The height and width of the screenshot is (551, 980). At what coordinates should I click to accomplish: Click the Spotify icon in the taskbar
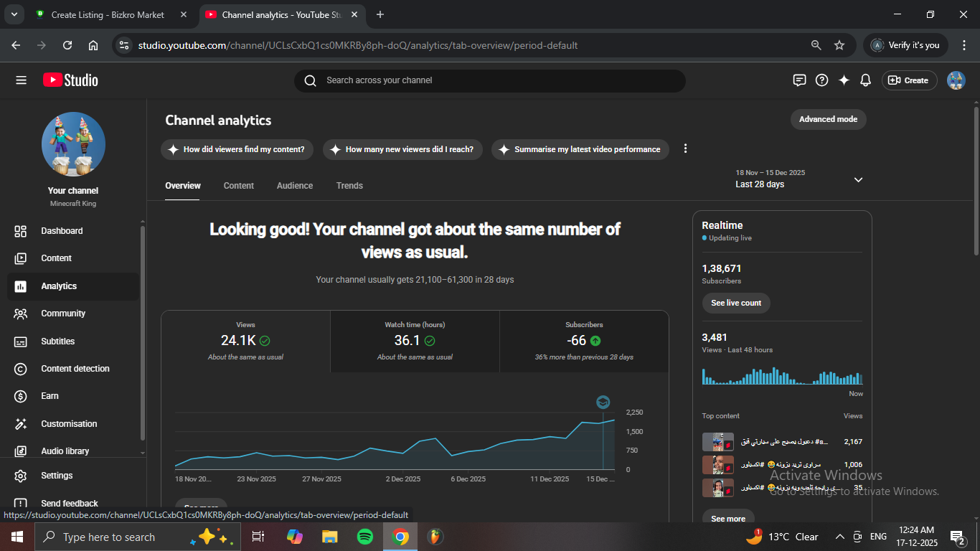pos(364,537)
